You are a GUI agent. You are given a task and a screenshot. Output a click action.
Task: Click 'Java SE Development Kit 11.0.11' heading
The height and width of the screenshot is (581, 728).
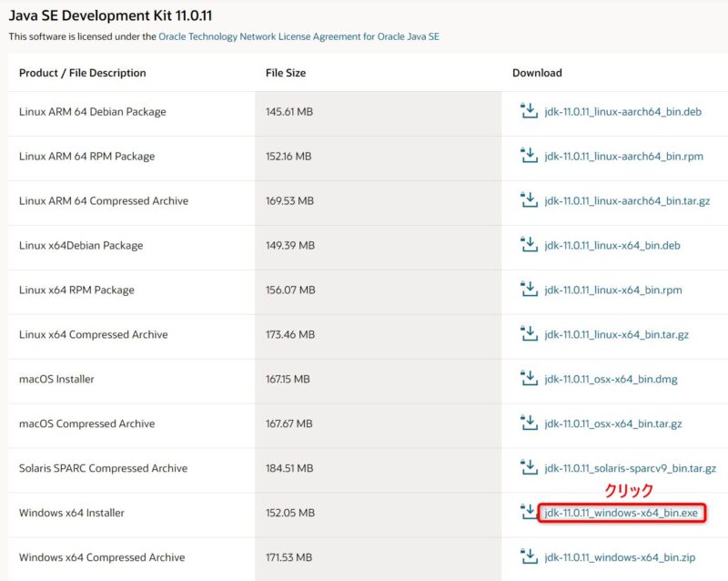point(110,15)
